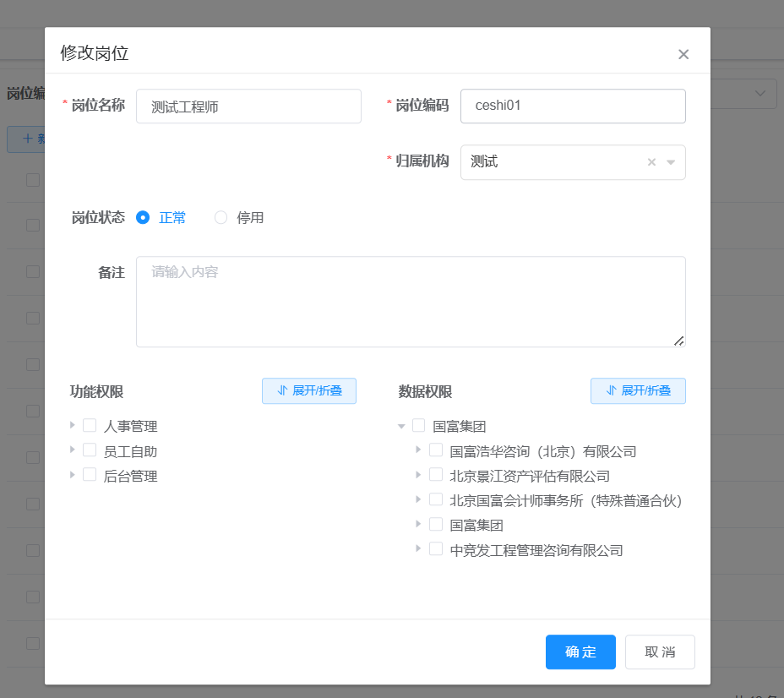Click the 岗位编码 input field
784x698 pixels.
573,106
